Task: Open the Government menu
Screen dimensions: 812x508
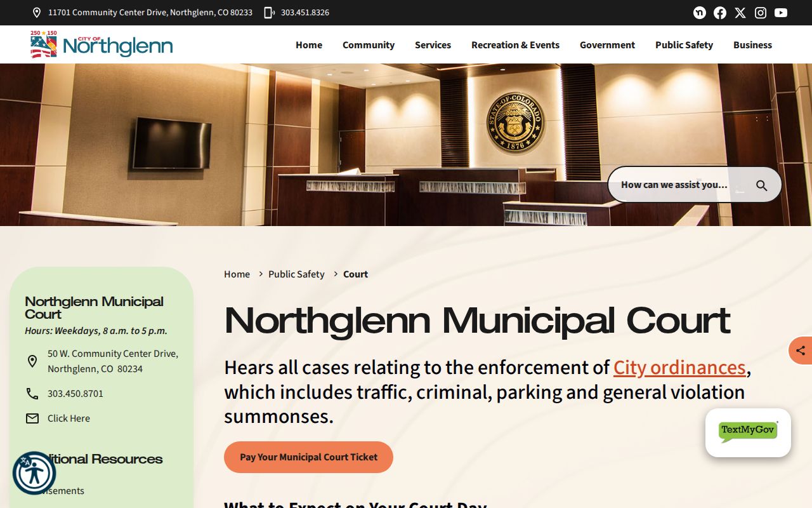Action: (x=607, y=45)
